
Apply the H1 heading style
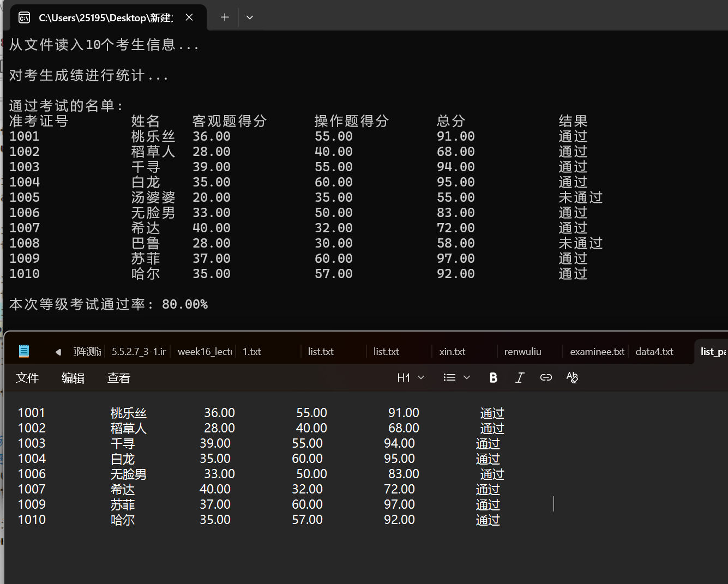[x=404, y=378]
